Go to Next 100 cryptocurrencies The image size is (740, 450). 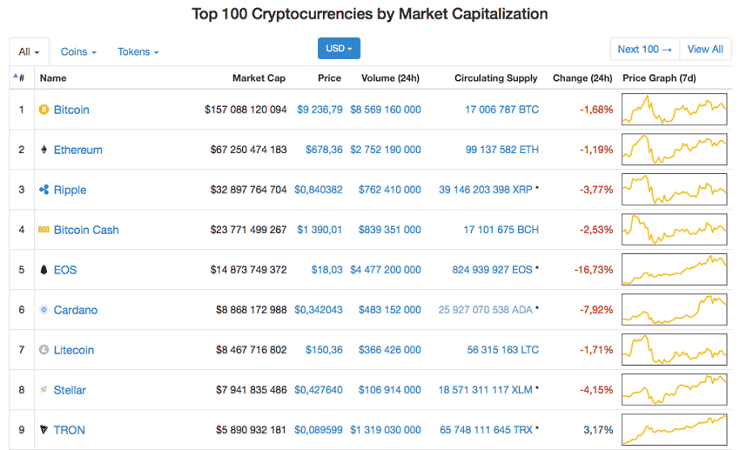[x=645, y=49]
